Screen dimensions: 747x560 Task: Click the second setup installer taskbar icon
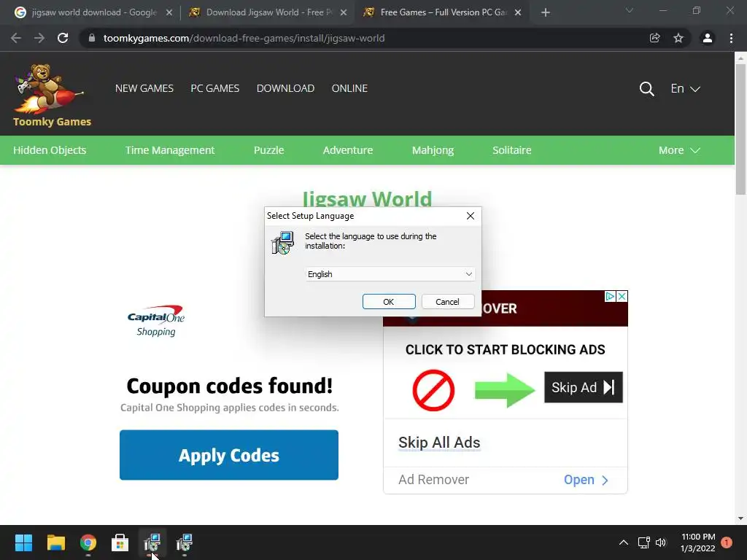[185, 542]
